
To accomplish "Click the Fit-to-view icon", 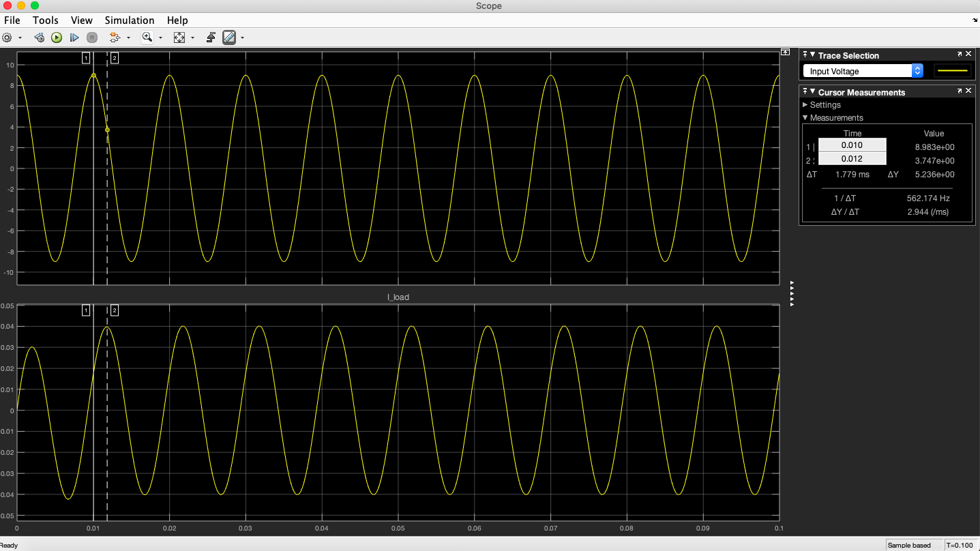I will point(179,38).
